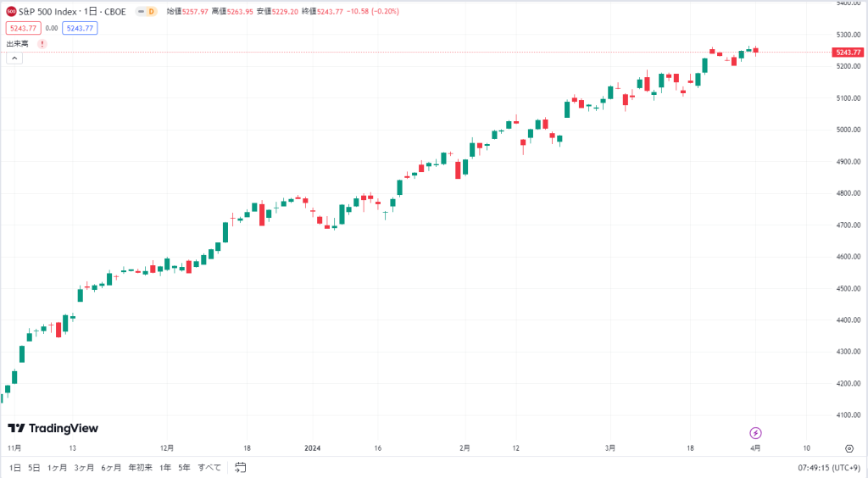Viewport: 868px width, 478px height.
Task: Choose the 年初来 range
Action: tap(141, 468)
